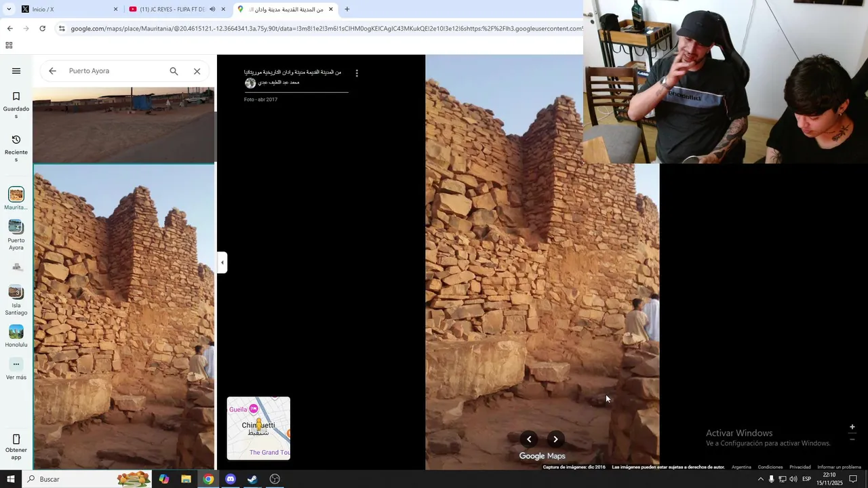Viewport: 868px width, 488px height.
Task: Click the Argentina footer link
Action: pos(741,467)
